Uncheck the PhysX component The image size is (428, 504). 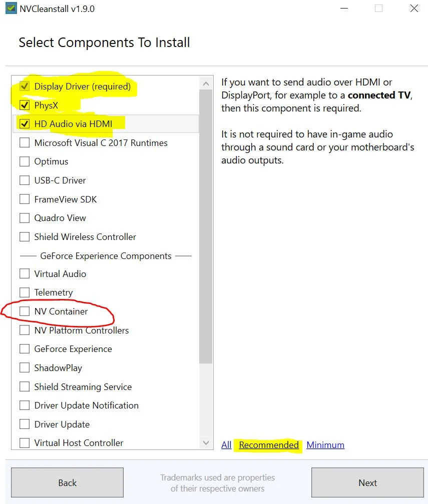[25, 105]
